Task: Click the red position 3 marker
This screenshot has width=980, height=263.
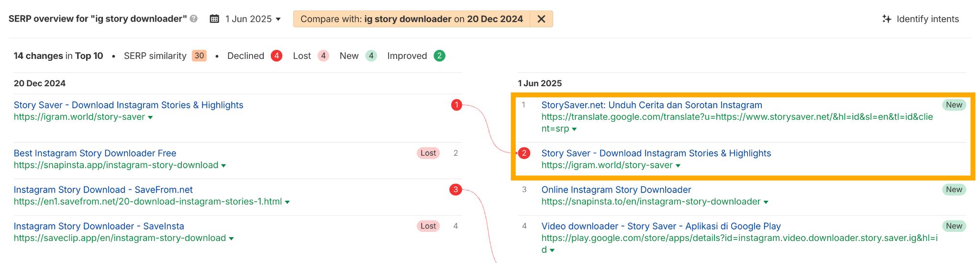Action: pyautogui.click(x=456, y=190)
